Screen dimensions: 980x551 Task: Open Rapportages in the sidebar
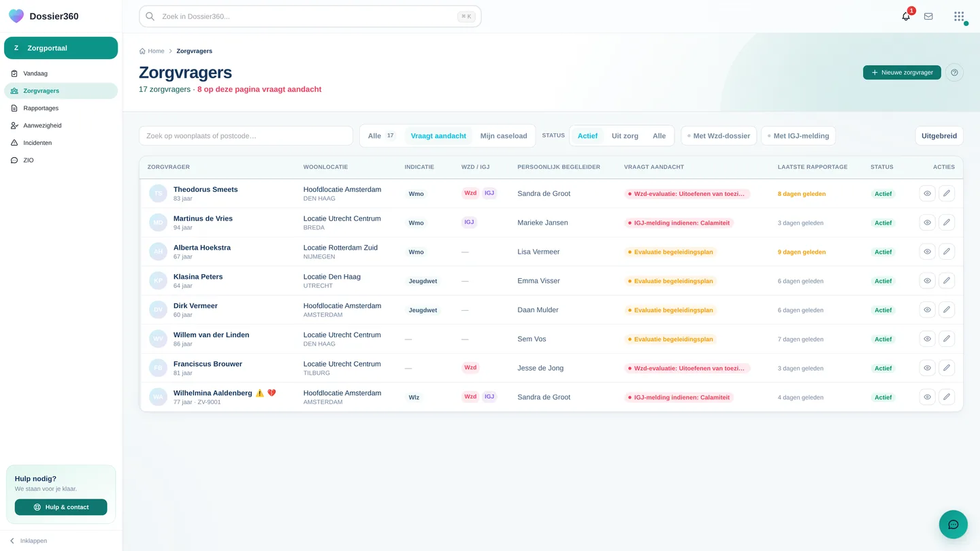[x=61, y=108]
